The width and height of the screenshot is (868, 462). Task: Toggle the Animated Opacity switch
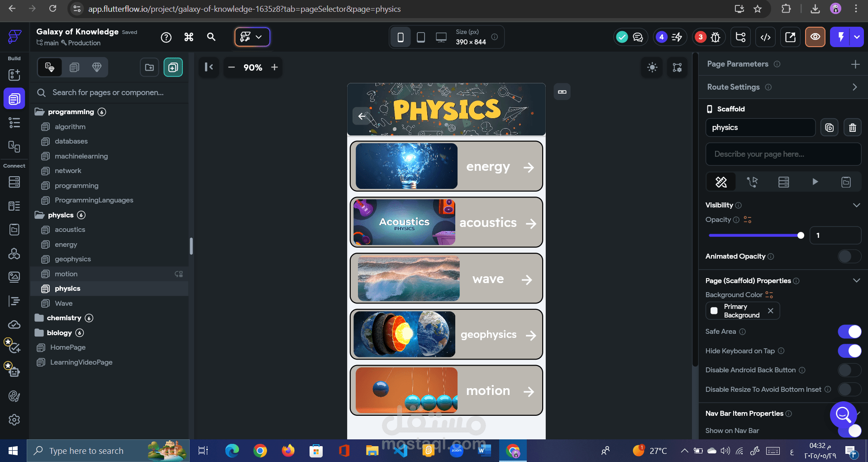849,256
